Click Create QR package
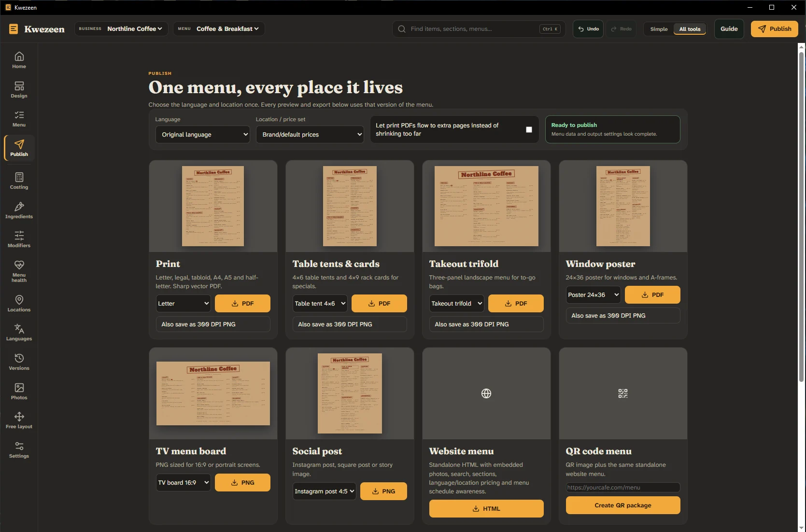 point(623,505)
